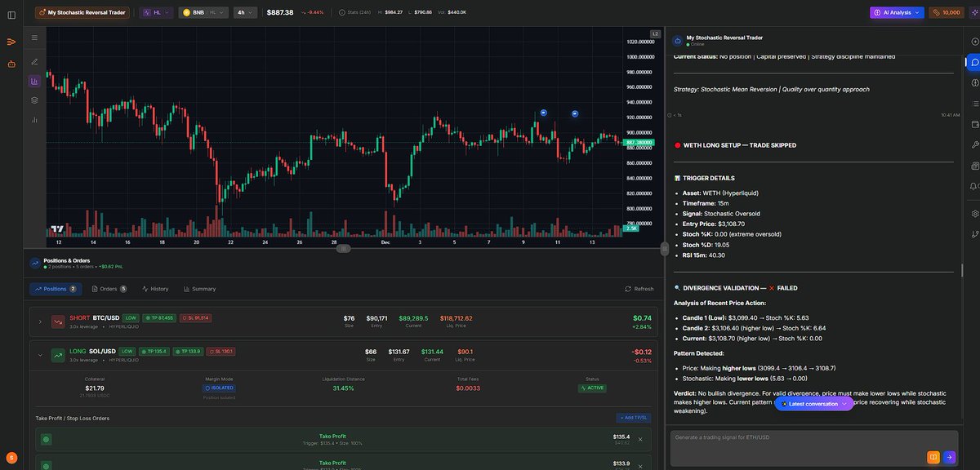Click the TP 135.4 tag on SOL/USD
The image size is (980, 470).
click(x=154, y=352)
